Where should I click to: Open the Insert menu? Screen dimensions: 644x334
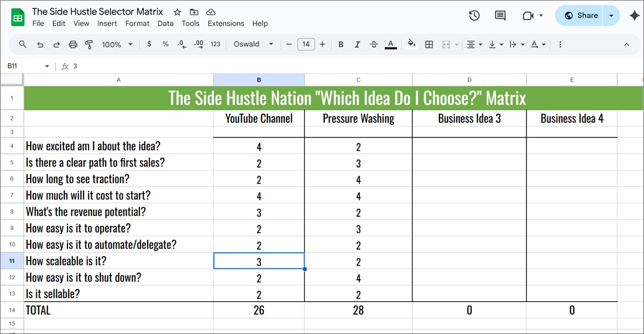[x=107, y=24]
